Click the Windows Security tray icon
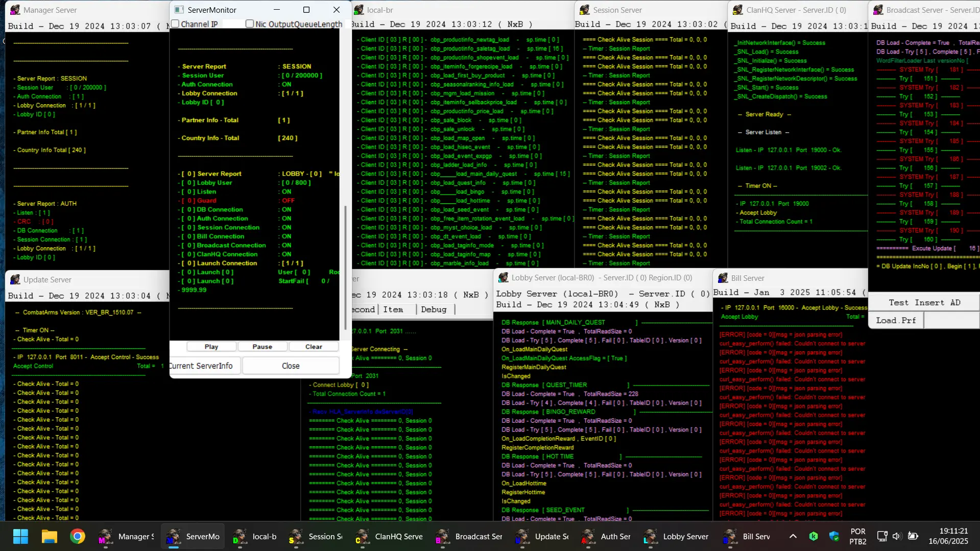 pyautogui.click(x=834, y=536)
